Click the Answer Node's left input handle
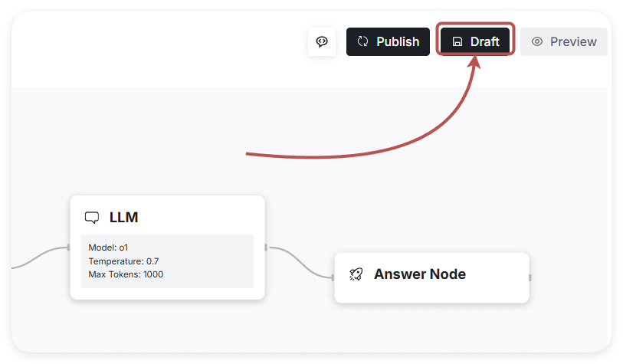Image resolution: width=623 pixels, height=364 pixels. coord(333,277)
